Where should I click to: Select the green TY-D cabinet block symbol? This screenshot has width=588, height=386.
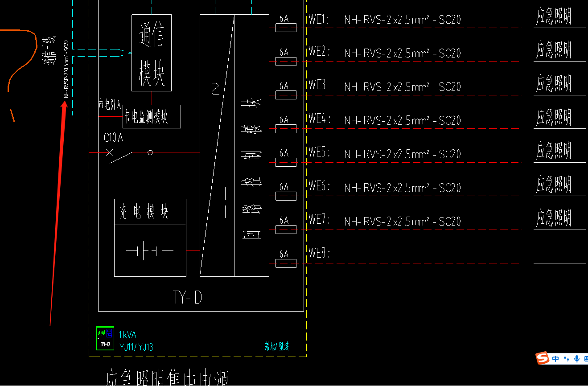pyautogui.click(x=105, y=338)
